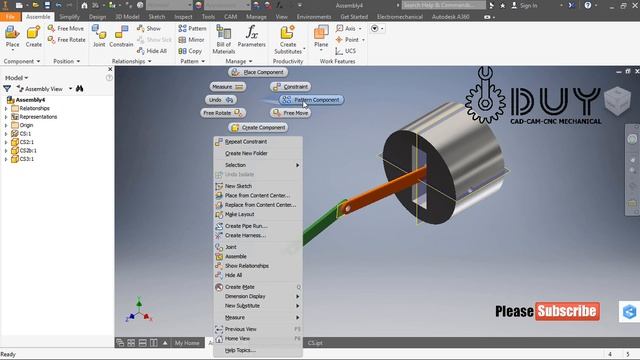Click the Pattern tool in ribbon
Image resolution: width=640 pixels, height=360 pixels.
click(x=192, y=28)
